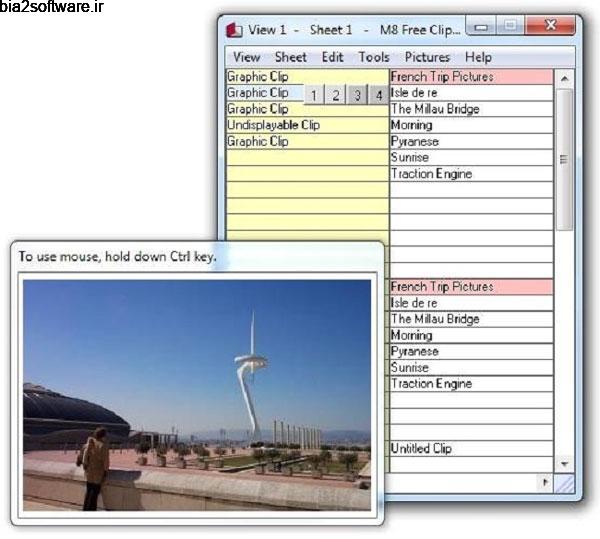Click the vertical scrollbar up arrow
600x539 pixels.
click(x=564, y=78)
